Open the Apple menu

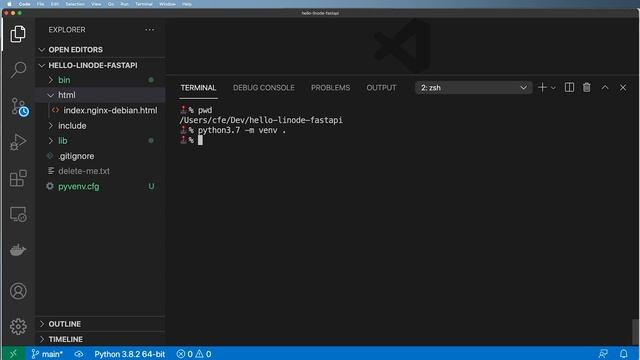pyautogui.click(x=9, y=4)
